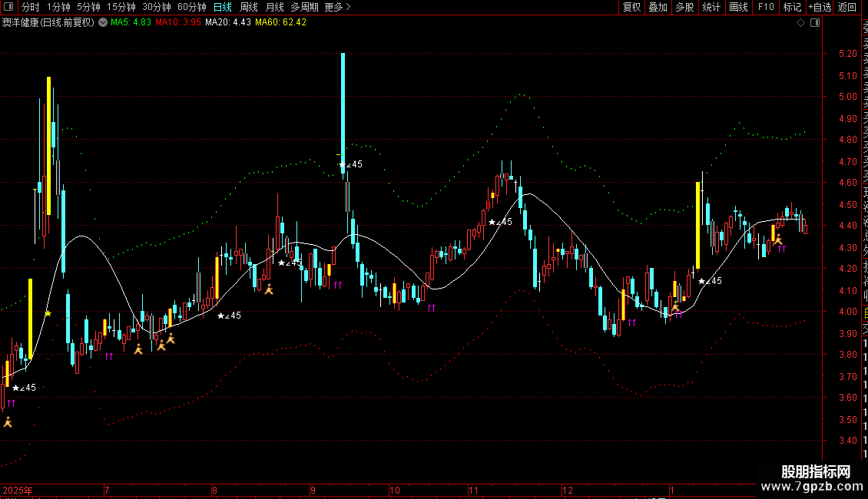Click the 4.00 price axis label
Viewport: 868px width, 499px height.
point(847,312)
